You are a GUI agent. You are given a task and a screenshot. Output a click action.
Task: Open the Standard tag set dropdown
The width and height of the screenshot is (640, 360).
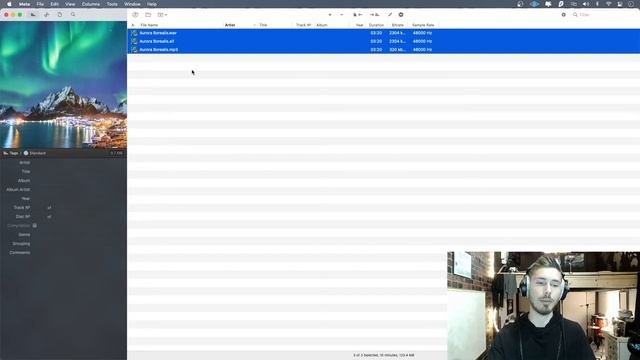(x=35, y=153)
